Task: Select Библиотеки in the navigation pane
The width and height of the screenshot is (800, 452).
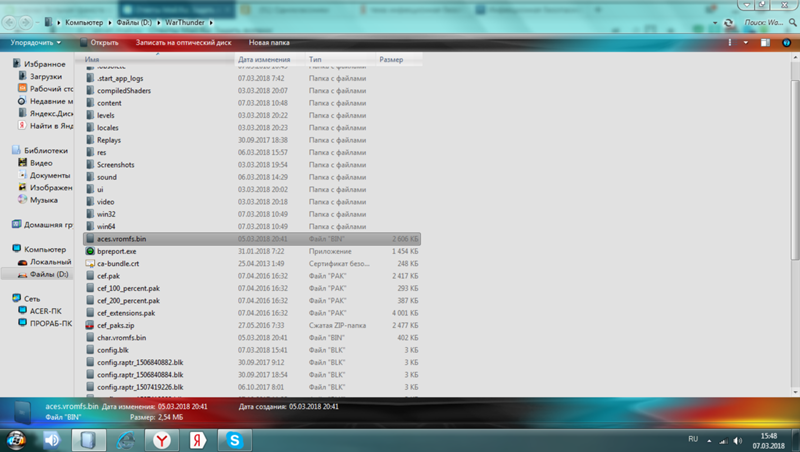Action: [x=46, y=150]
